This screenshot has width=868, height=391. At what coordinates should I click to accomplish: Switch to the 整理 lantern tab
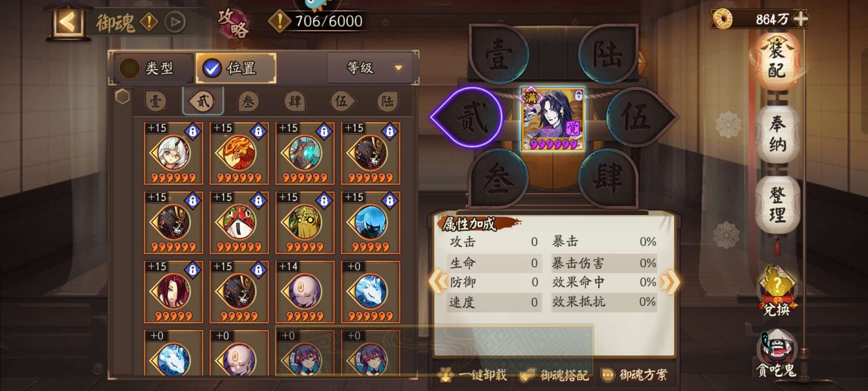(x=778, y=205)
